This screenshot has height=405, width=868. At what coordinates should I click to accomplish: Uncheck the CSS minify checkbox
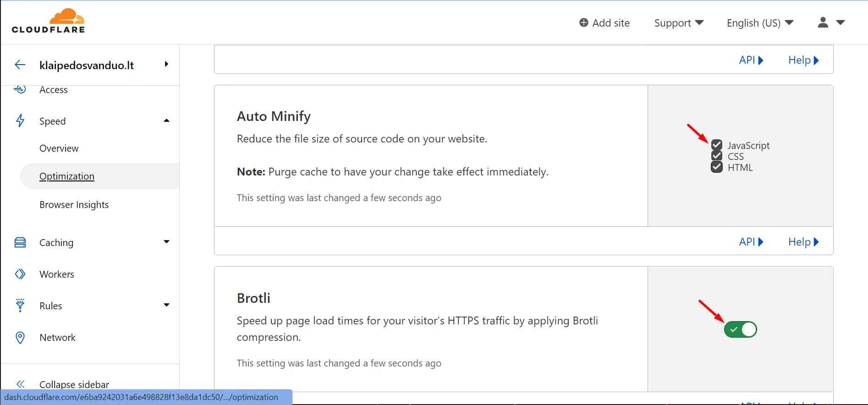pos(717,156)
